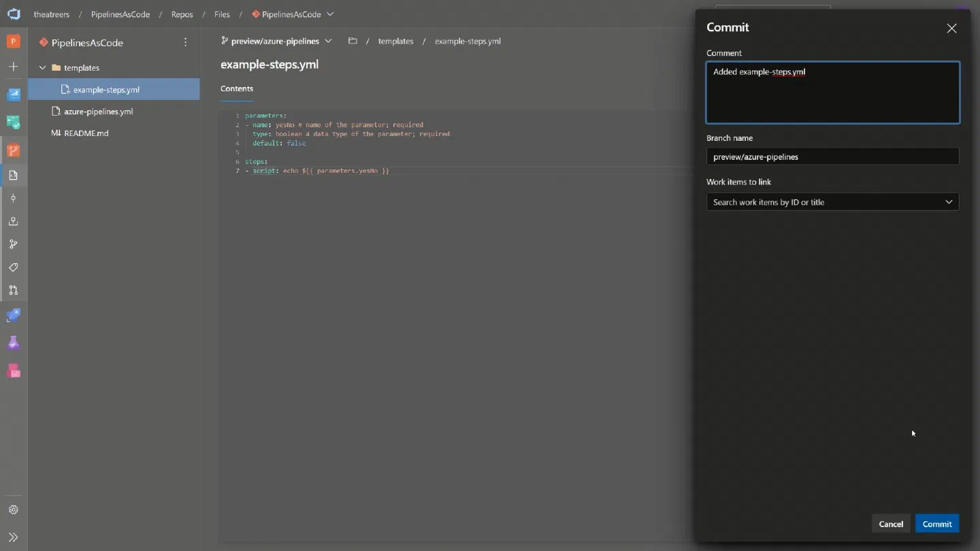This screenshot has width=980, height=551.
Task: Open the project P tile in sidebar
Action: (13, 41)
